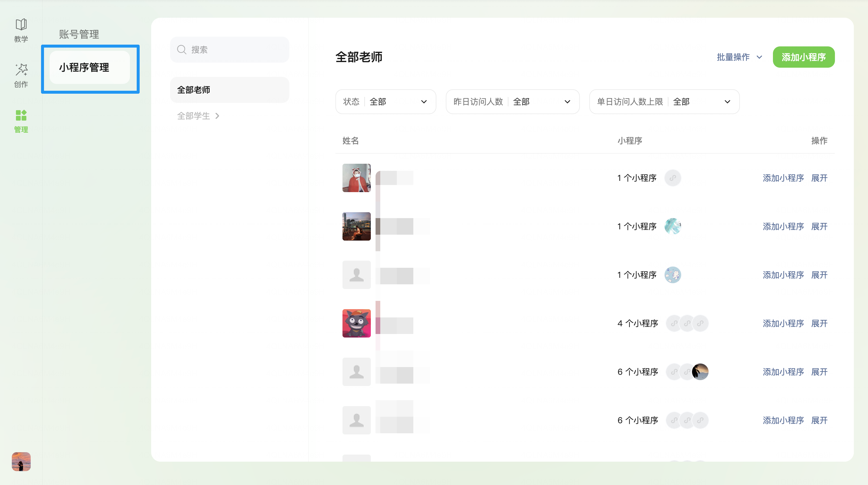Expand the 全部学生 list chevron
This screenshot has height=485, width=868.
[217, 116]
